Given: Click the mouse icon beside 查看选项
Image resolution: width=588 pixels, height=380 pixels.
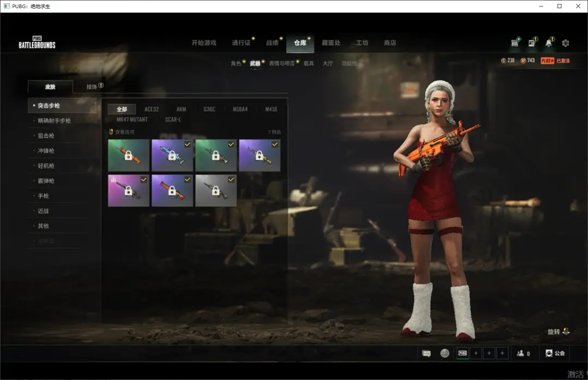Looking at the screenshot, I should [111, 132].
